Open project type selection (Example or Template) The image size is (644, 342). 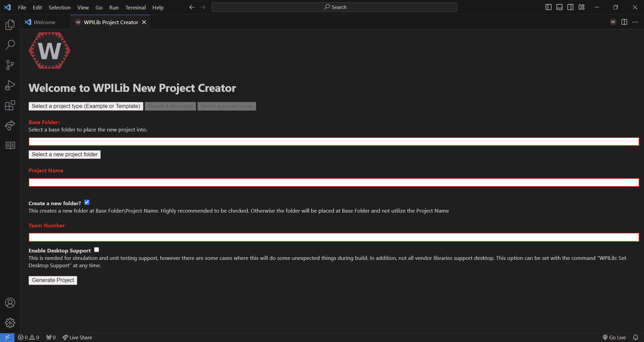(x=86, y=106)
